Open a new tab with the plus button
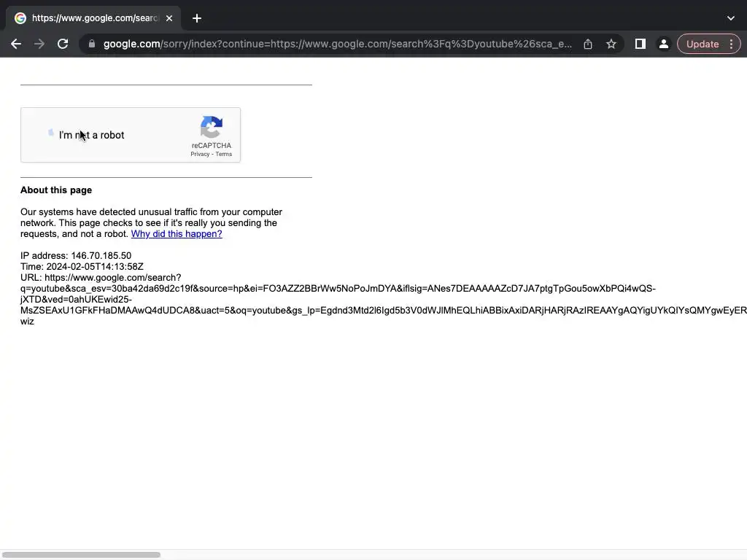The image size is (747, 560). click(x=197, y=18)
